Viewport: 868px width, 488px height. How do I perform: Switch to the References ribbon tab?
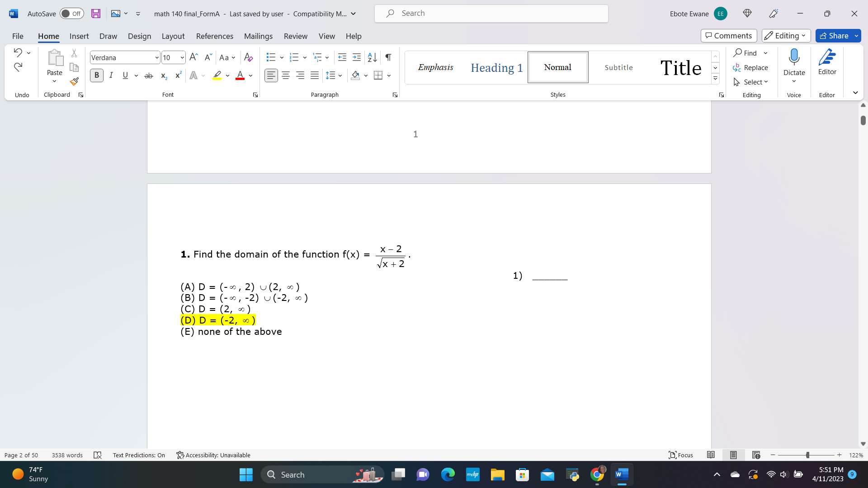click(214, 36)
